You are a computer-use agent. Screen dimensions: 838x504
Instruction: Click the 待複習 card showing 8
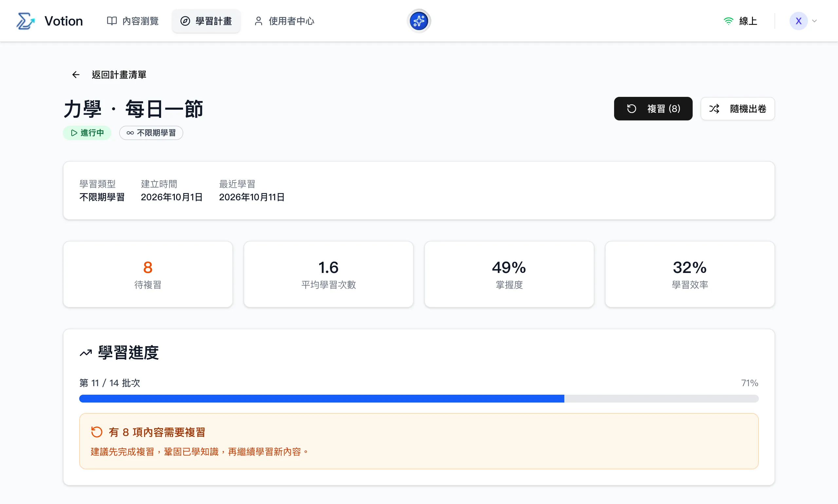pos(148,274)
